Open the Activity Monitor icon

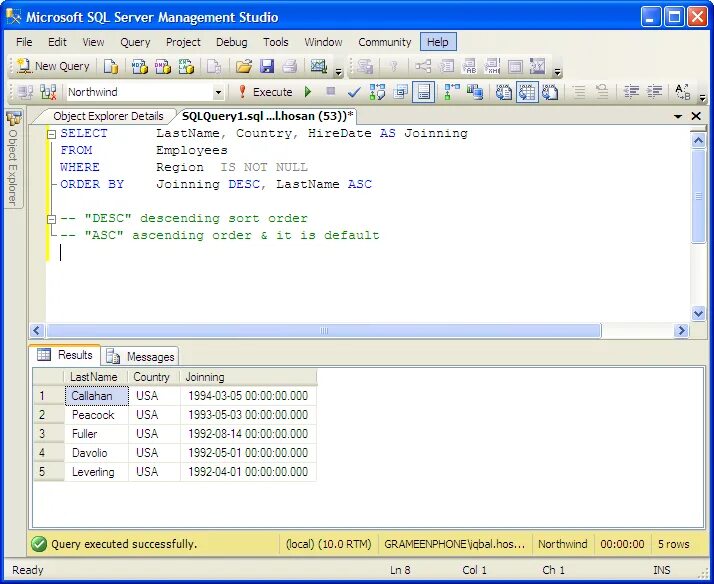pyautogui.click(x=319, y=66)
